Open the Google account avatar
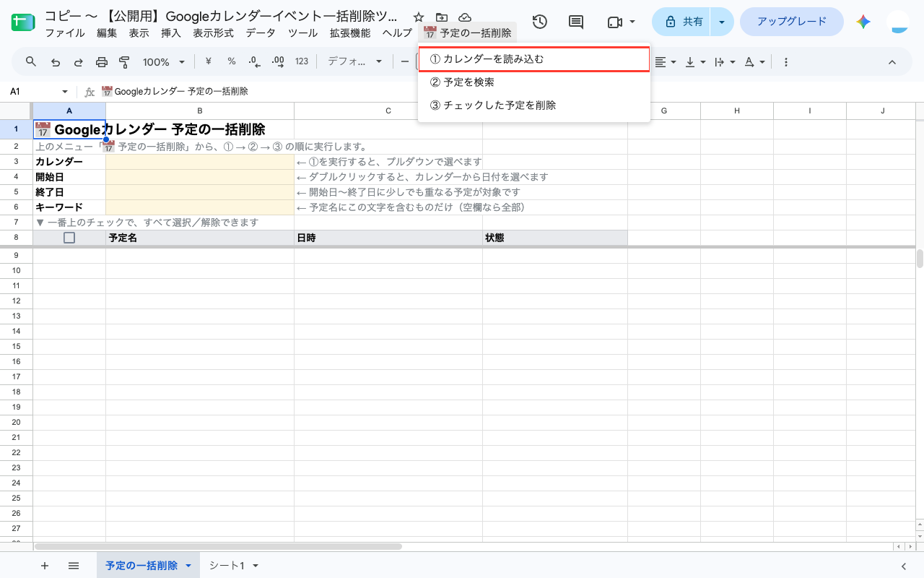Image resolution: width=924 pixels, height=578 pixels. click(899, 22)
